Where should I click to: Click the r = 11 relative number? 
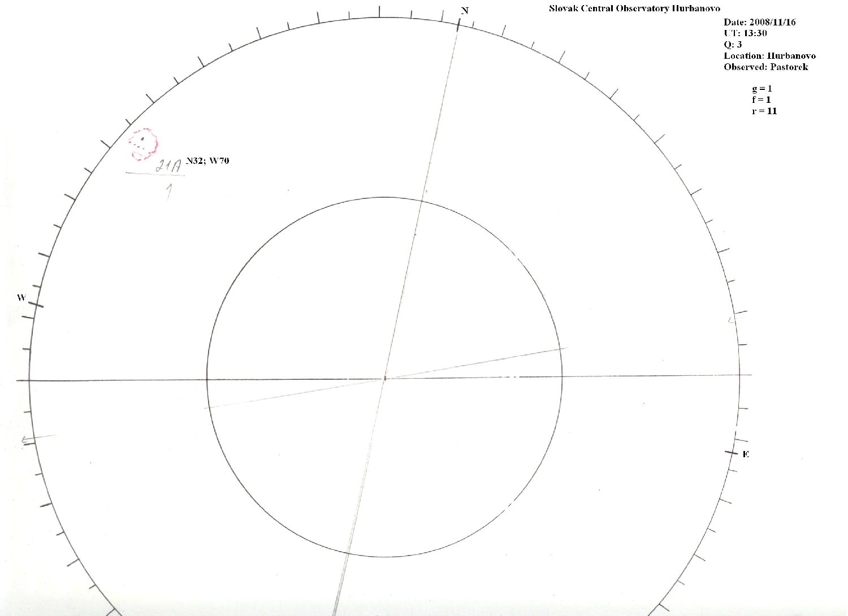click(x=764, y=111)
